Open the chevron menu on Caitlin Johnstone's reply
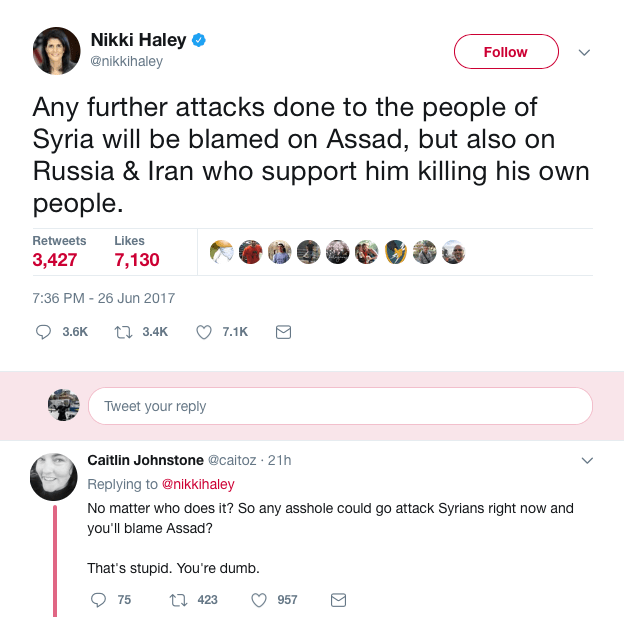Image resolution: width=624 pixels, height=617 pixels. pyautogui.click(x=587, y=461)
